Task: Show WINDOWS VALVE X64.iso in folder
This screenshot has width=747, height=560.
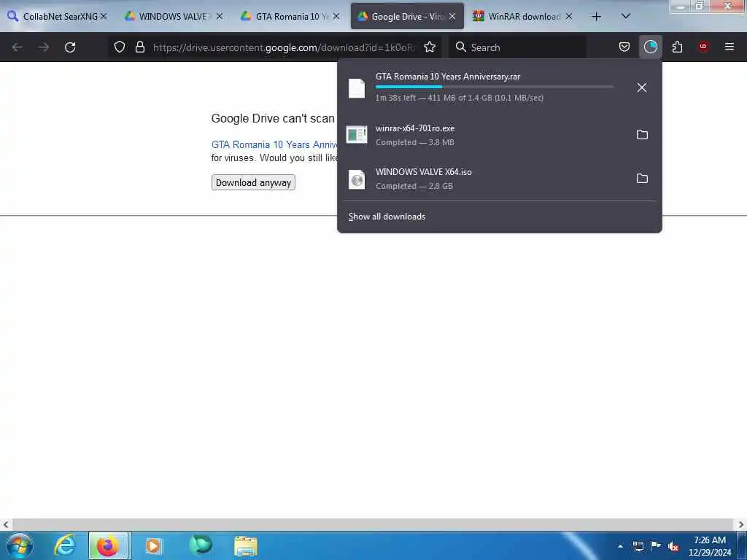Action: (642, 179)
